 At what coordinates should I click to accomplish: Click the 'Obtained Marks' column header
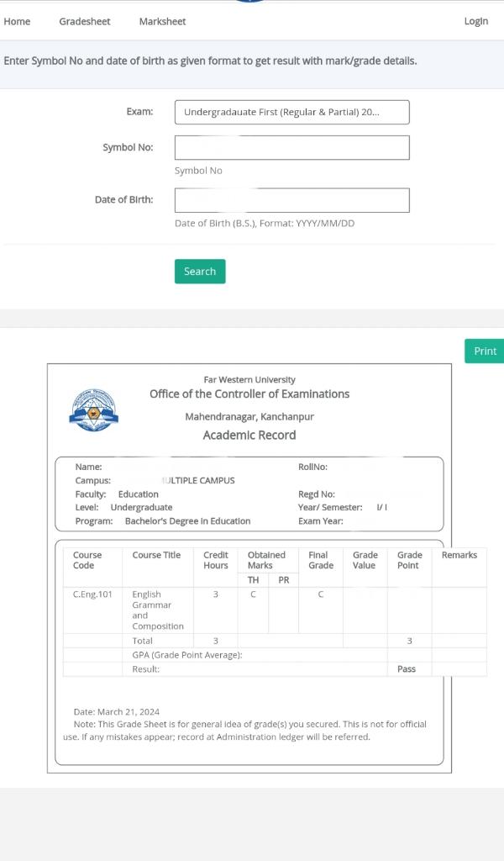click(x=266, y=560)
